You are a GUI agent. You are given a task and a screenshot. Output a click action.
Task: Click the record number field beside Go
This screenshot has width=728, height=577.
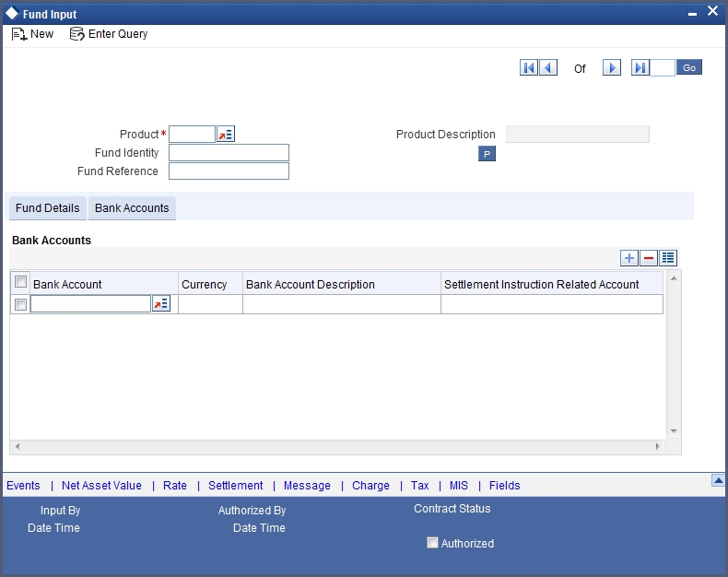click(x=663, y=68)
